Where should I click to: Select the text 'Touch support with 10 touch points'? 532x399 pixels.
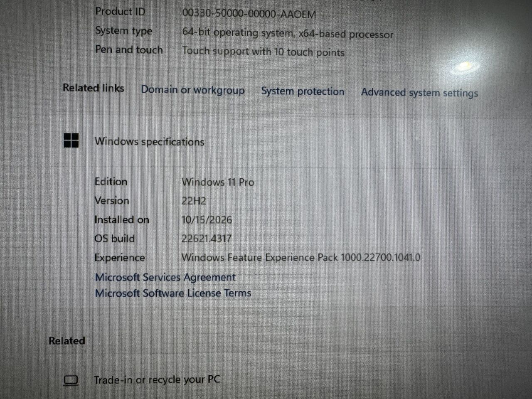(263, 52)
